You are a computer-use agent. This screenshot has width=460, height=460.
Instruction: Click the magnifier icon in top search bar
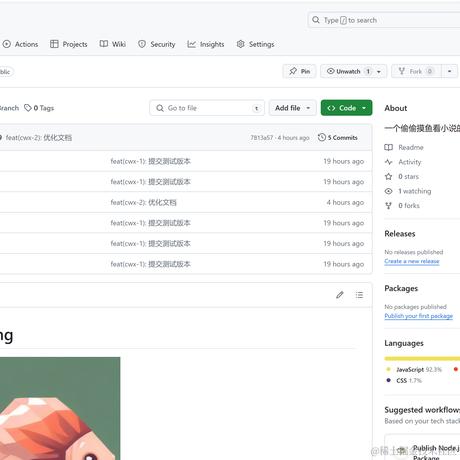tap(316, 20)
